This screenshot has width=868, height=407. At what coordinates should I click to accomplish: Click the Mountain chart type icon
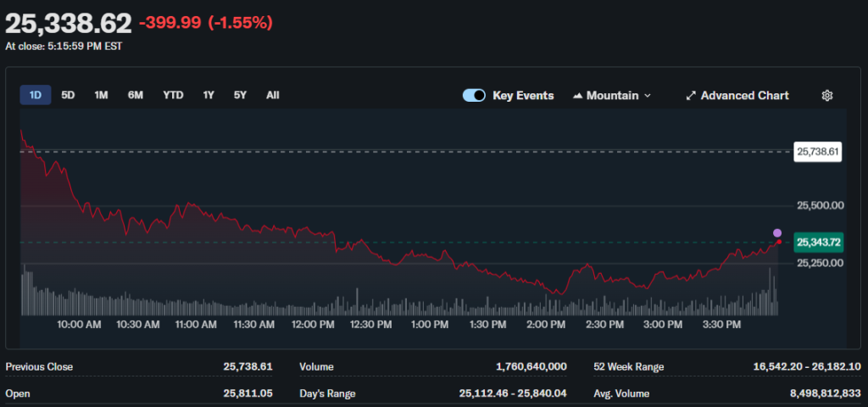[579, 96]
